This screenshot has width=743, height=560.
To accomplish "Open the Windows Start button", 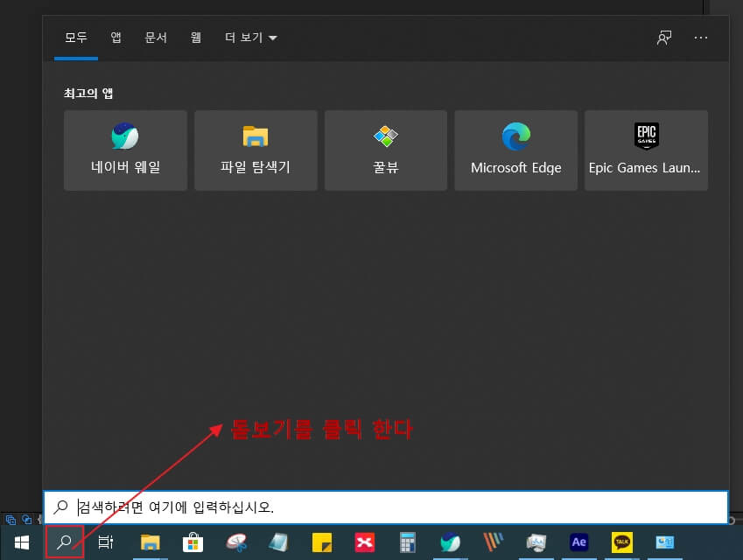I will (22, 542).
